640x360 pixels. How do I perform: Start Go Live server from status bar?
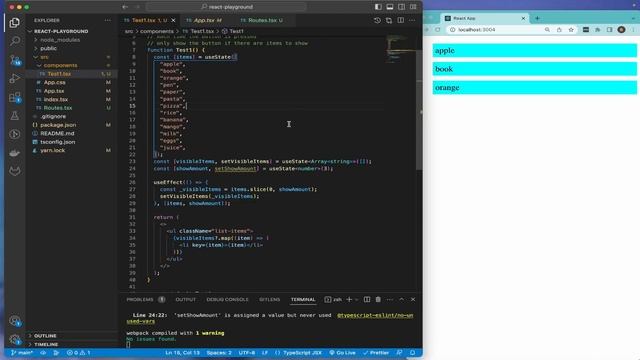coord(342,353)
